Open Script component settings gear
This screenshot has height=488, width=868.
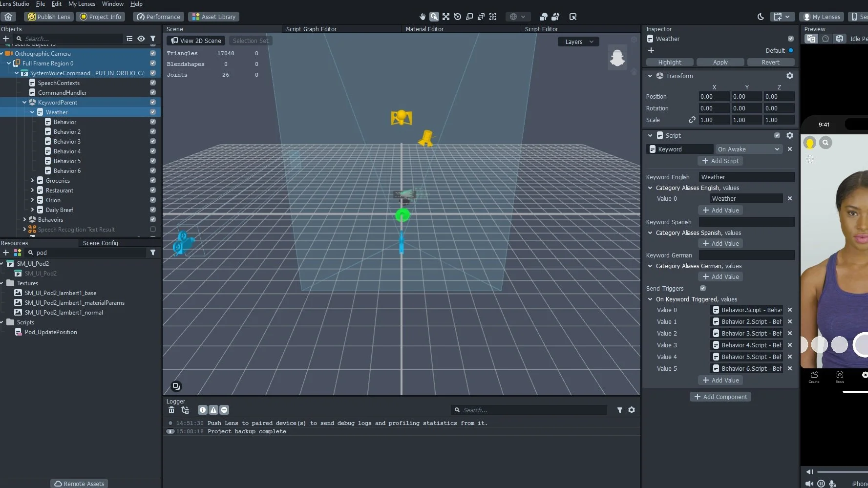tap(790, 135)
